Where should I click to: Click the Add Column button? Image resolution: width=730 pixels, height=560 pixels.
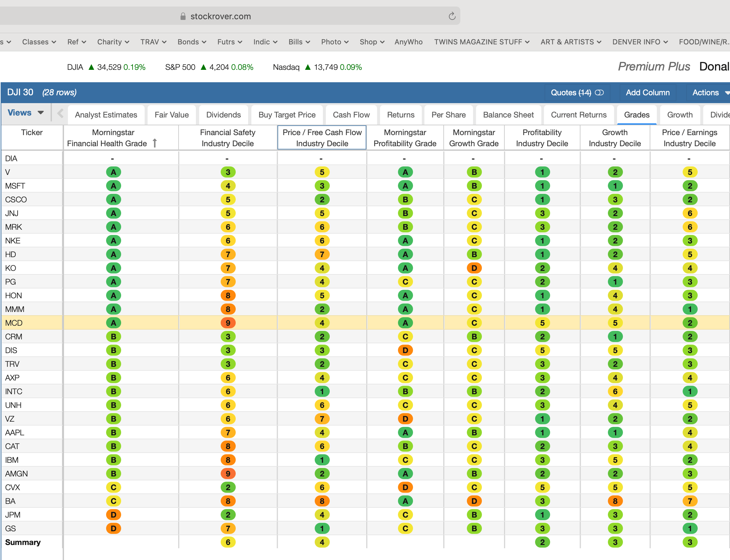point(648,93)
